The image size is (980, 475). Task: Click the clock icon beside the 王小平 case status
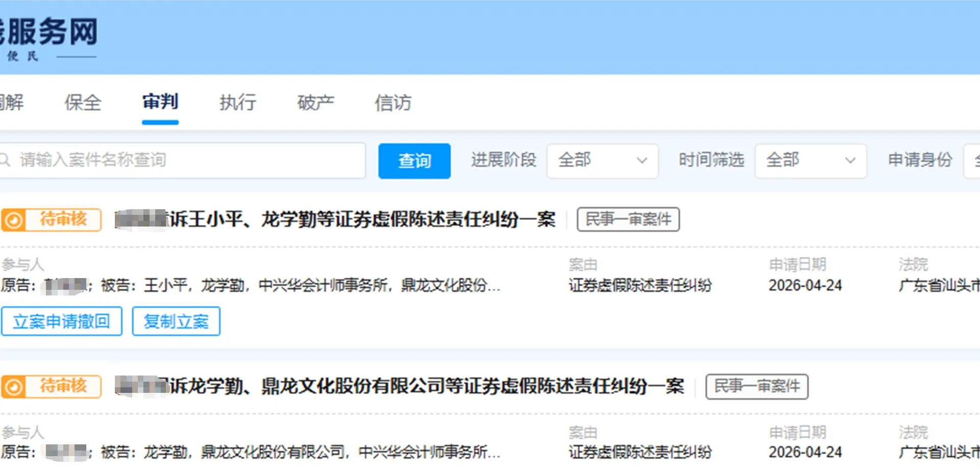pyautogui.click(x=14, y=220)
